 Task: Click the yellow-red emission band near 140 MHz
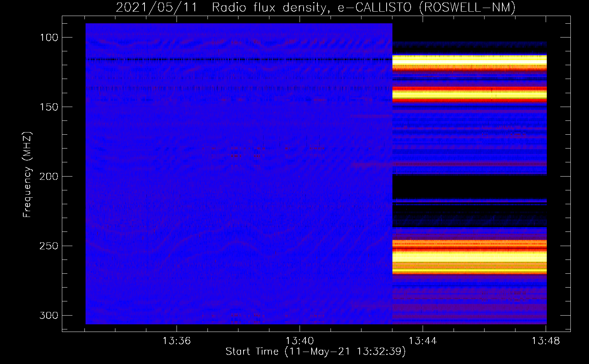470,95
